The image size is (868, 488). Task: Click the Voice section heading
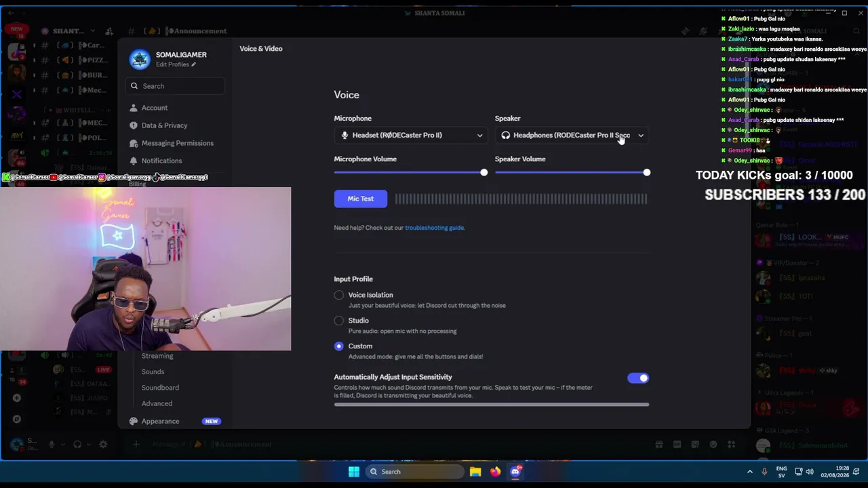(x=347, y=95)
